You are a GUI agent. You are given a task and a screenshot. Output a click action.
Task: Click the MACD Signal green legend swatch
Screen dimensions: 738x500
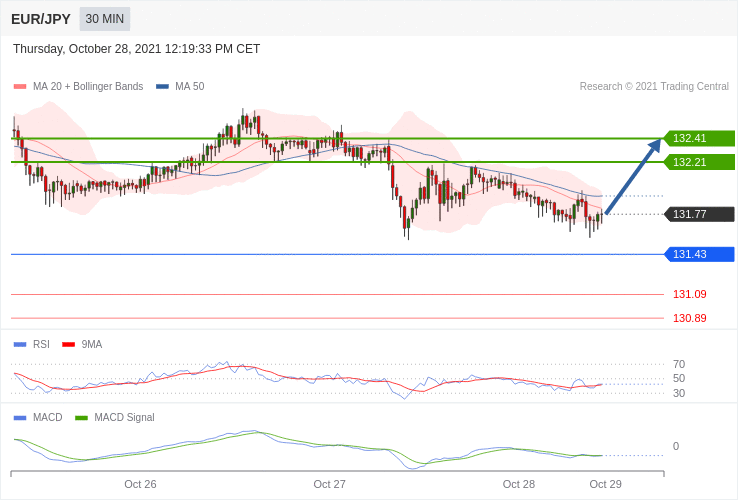tap(81, 418)
